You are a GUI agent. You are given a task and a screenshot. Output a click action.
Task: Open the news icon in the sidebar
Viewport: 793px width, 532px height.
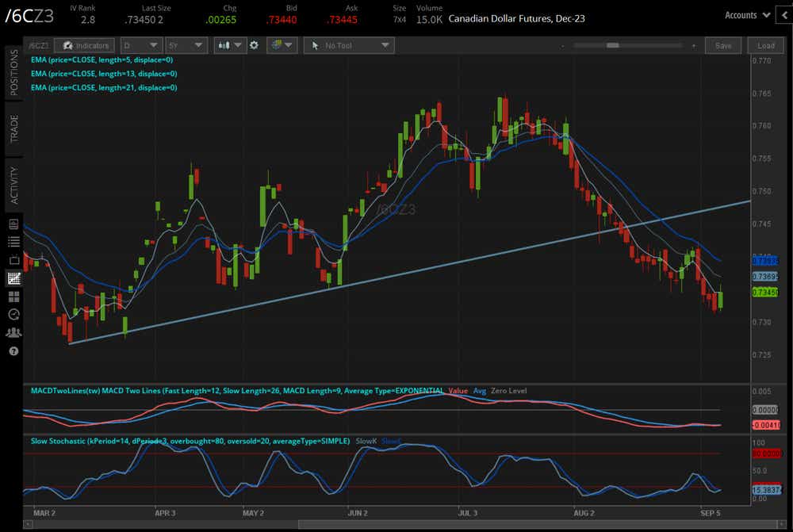[x=13, y=224]
